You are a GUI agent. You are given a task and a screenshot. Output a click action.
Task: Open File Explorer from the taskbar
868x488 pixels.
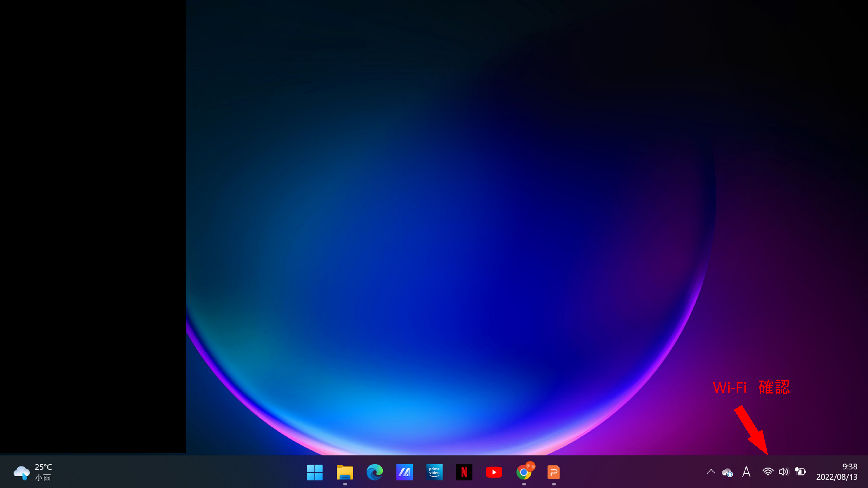click(x=344, y=472)
